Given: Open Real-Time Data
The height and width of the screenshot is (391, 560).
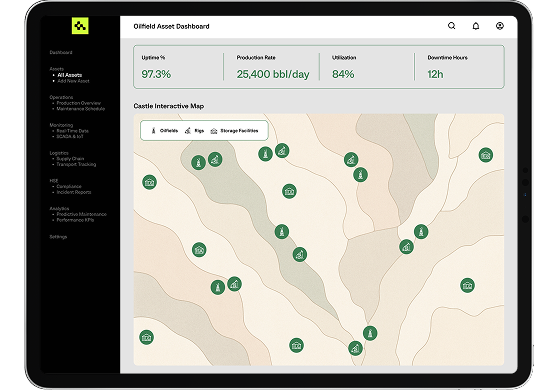Looking at the screenshot, I should coord(72,131).
